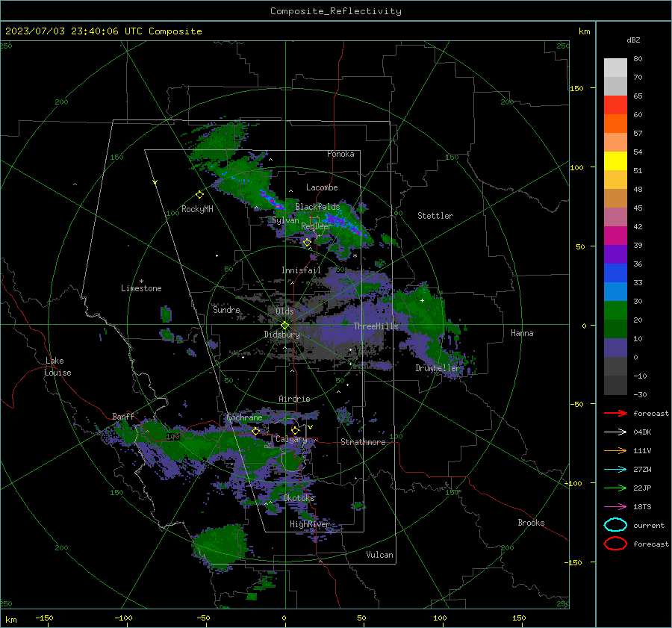Screen dimensions: 672x628
Task: Click the right-axis 150 km tick label
Action: click(x=576, y=88)
